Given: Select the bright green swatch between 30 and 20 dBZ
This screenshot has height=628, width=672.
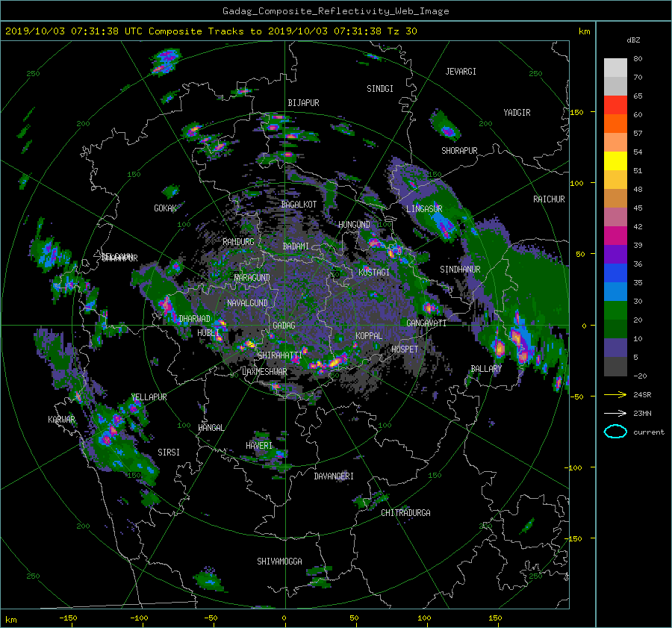Looking at the screenshot, I should click(615, 310).
